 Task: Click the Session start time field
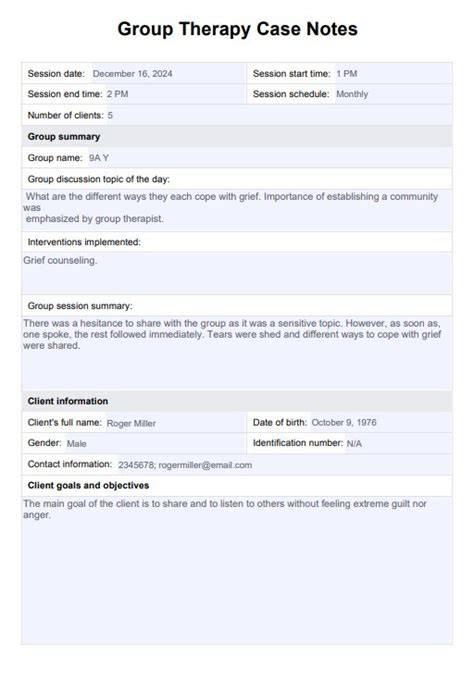point(393,74)
